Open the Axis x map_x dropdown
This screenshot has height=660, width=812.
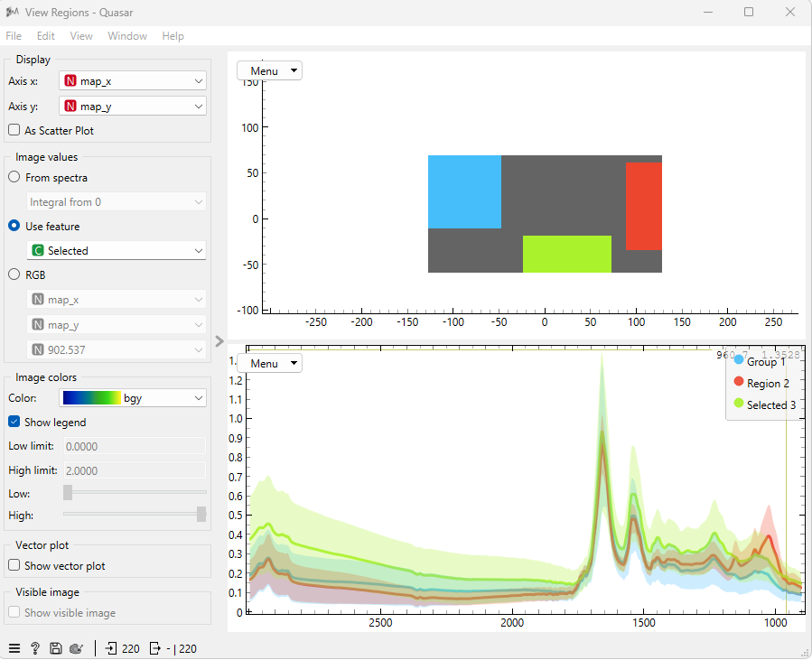click(x=133, y=80)
